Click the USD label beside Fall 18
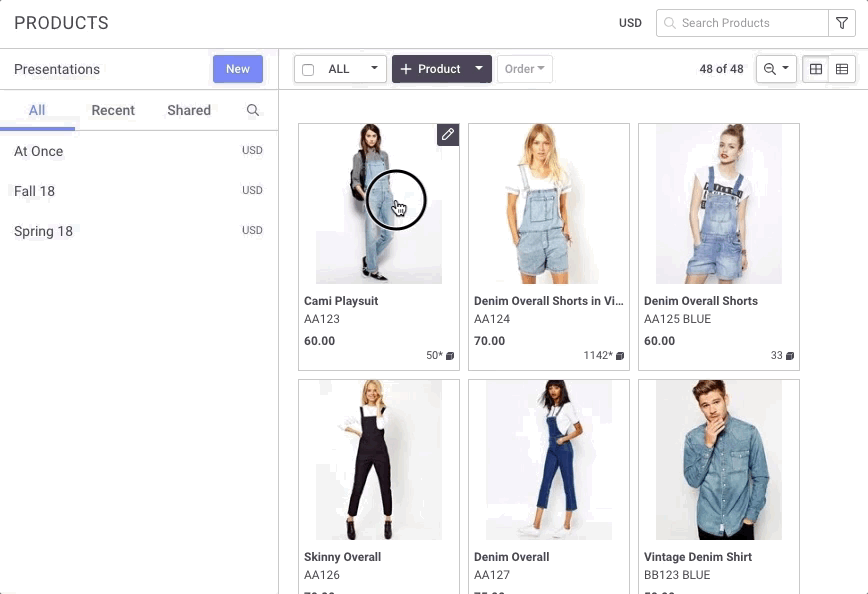 click(252, 190)
